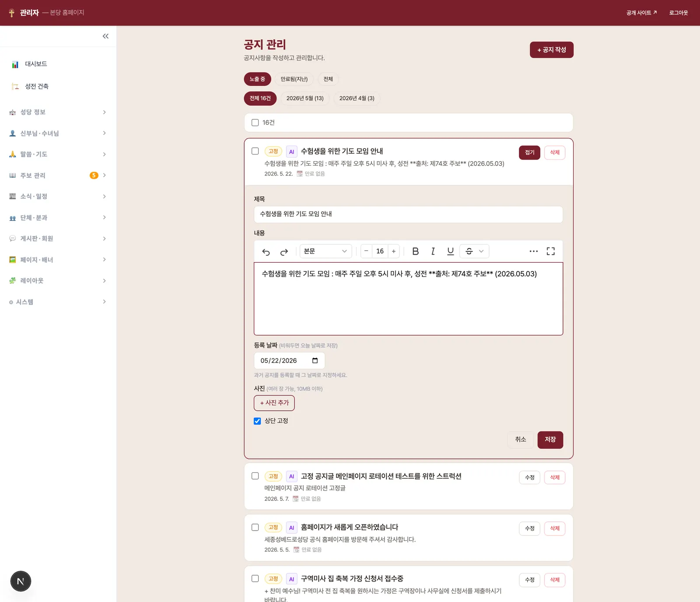Viewport: 700px width, 602px height.
Task: Increase font size with plus button
Action: coord(394,251)
